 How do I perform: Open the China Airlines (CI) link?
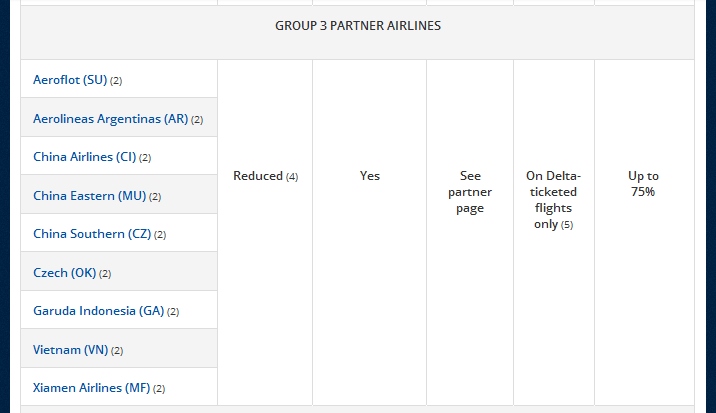tap(84, 157)
